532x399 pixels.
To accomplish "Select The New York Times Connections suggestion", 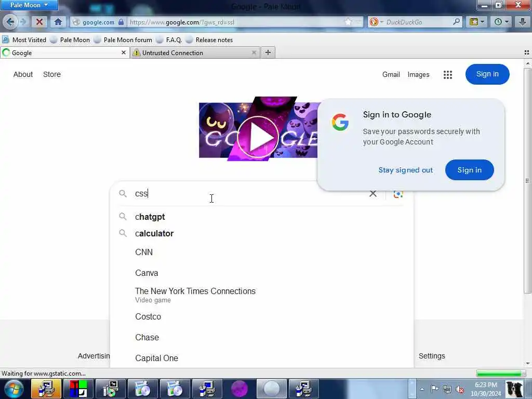I will [261, 295].
